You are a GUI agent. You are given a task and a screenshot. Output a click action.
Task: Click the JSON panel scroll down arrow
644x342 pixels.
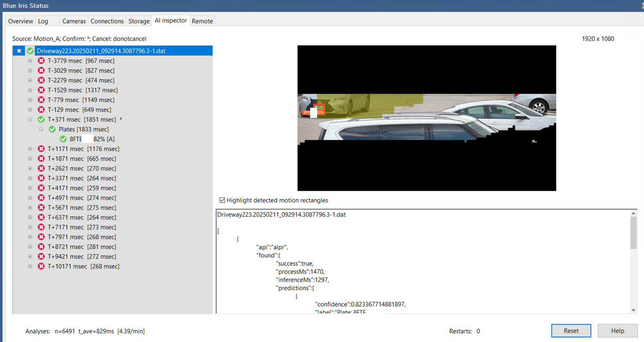click(x=633, y=310)
